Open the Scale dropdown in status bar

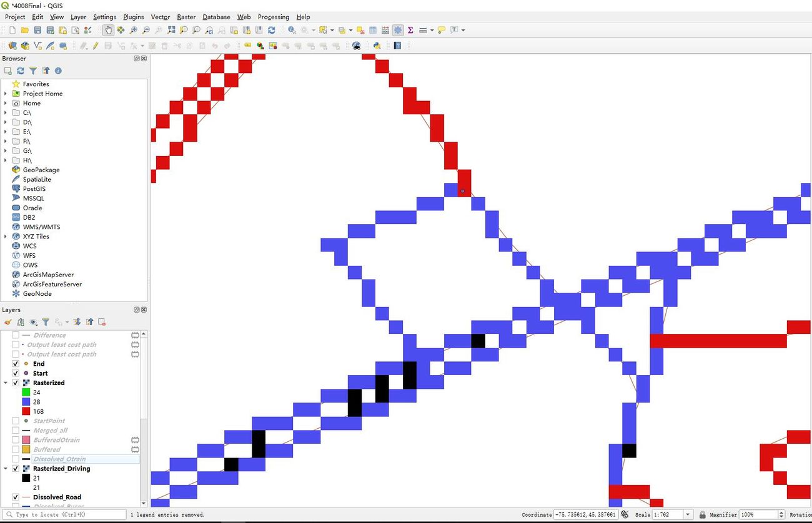tap(688, 515)
